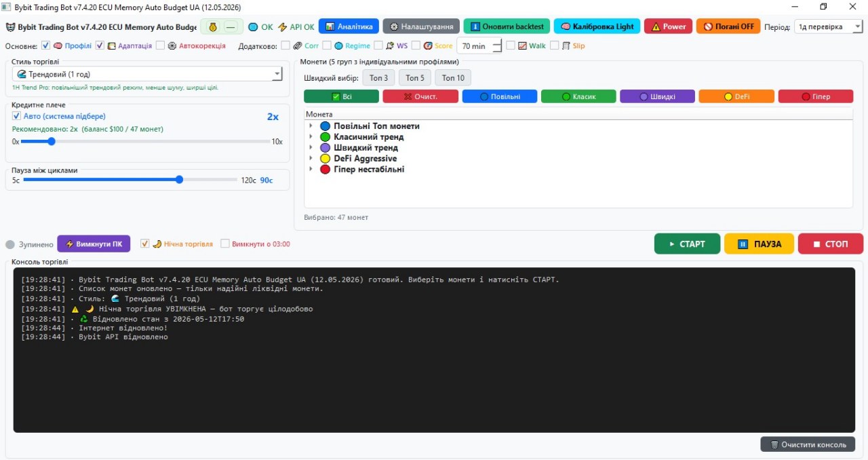
Task: Toggle the Адаптація checkbox
Action: (x=100, y=45)
